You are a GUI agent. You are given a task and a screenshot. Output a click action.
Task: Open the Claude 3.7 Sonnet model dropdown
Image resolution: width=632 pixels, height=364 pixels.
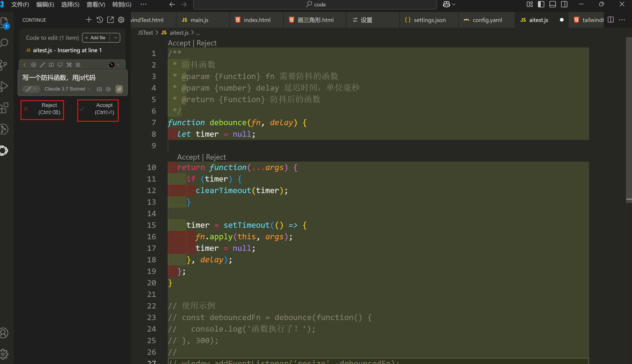(67, 89)
